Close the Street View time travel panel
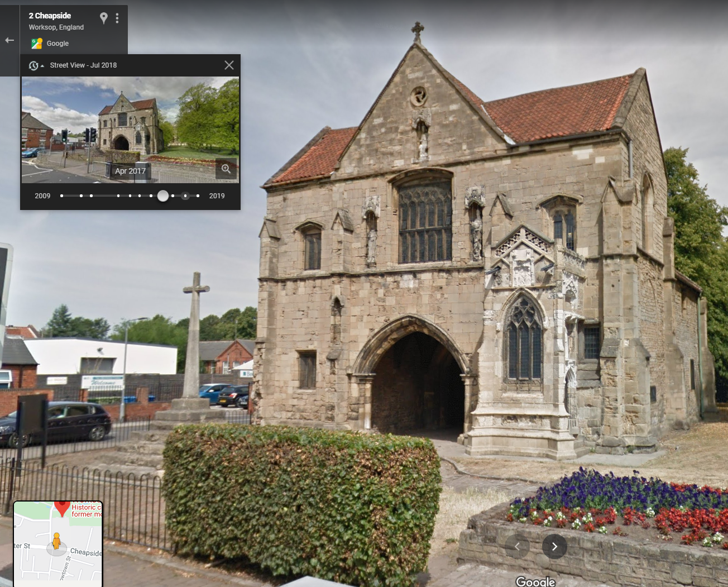The height and width of the screenshot is (587, 728). 229,65
